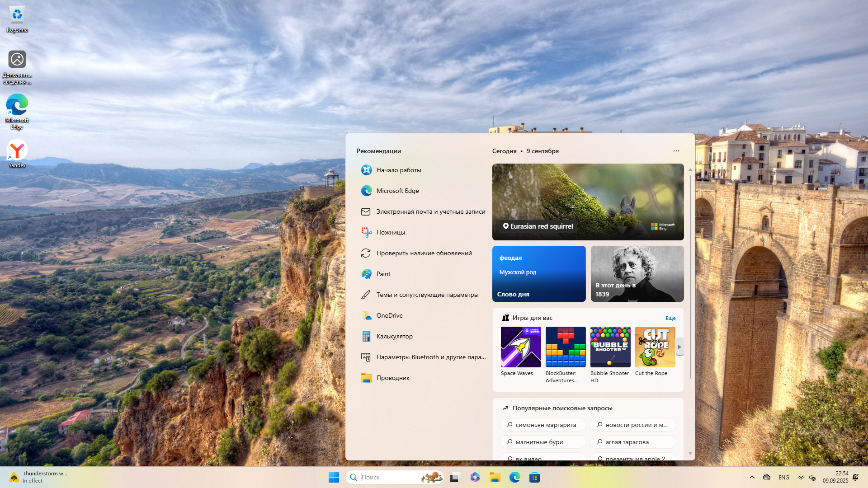Open the Recycle Bin desktop icon
The height and width of the screenshot is (488, 868).
(x=17, y=15)
